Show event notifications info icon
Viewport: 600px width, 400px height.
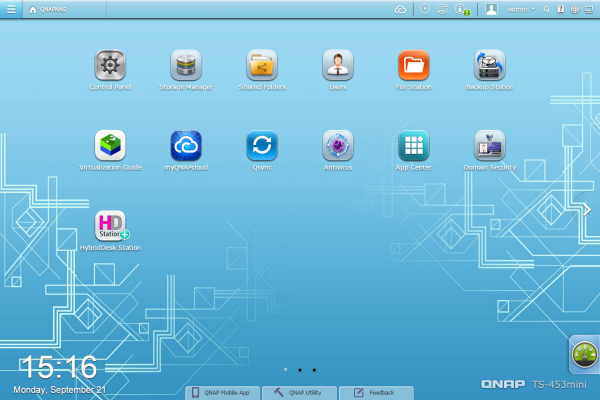click(461, 9)
